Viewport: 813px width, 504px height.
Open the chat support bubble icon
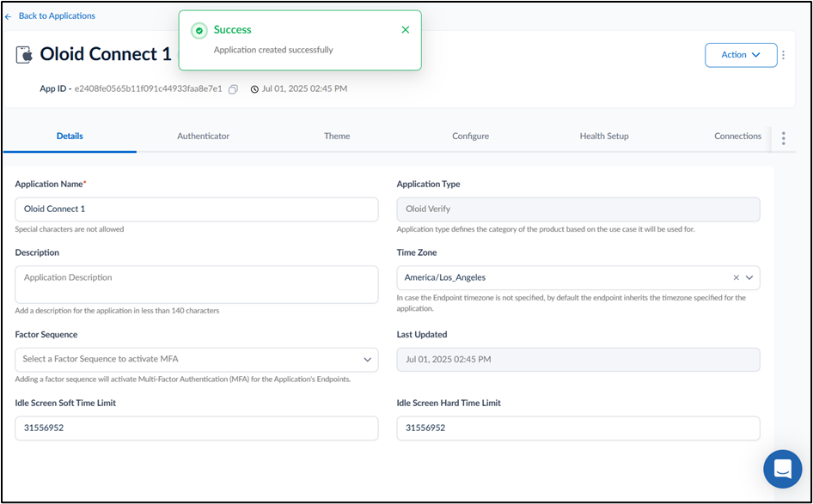(782, 469)
